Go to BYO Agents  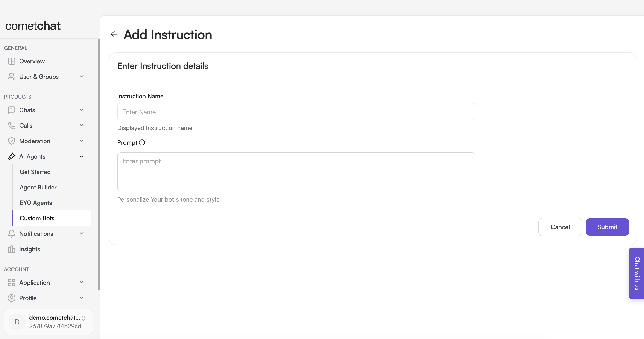[36, 203]
